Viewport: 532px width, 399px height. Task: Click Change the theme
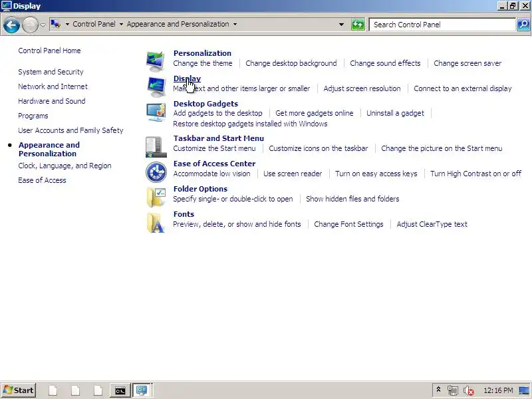click(203, 63)
